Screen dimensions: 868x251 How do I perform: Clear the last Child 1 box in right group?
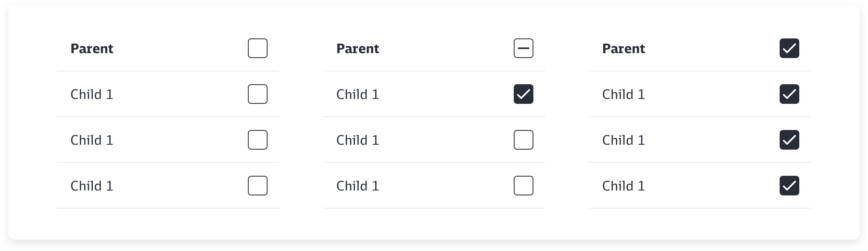[789, 186]
